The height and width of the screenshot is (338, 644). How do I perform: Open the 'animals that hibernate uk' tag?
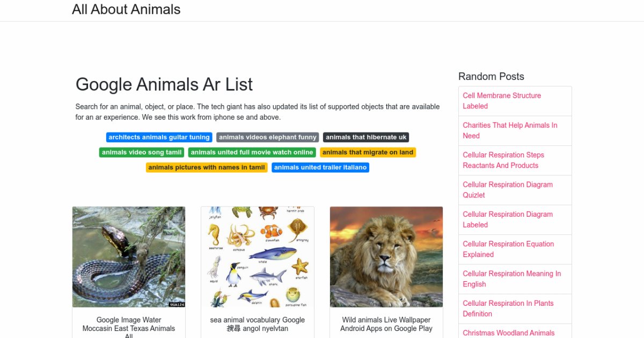click(366, 137)
